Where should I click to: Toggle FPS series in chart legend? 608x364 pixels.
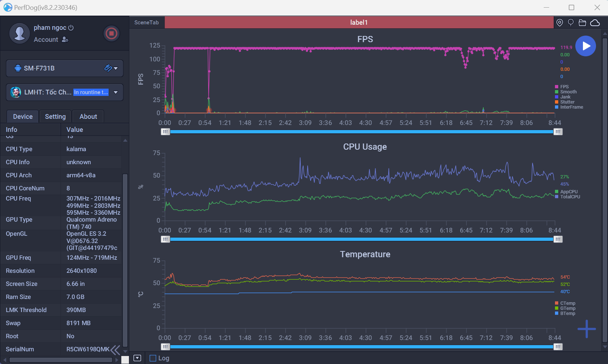(562, 87)
